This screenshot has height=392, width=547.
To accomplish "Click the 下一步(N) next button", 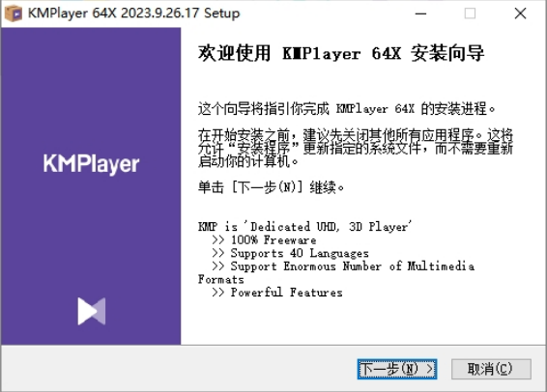I will 397,369.
